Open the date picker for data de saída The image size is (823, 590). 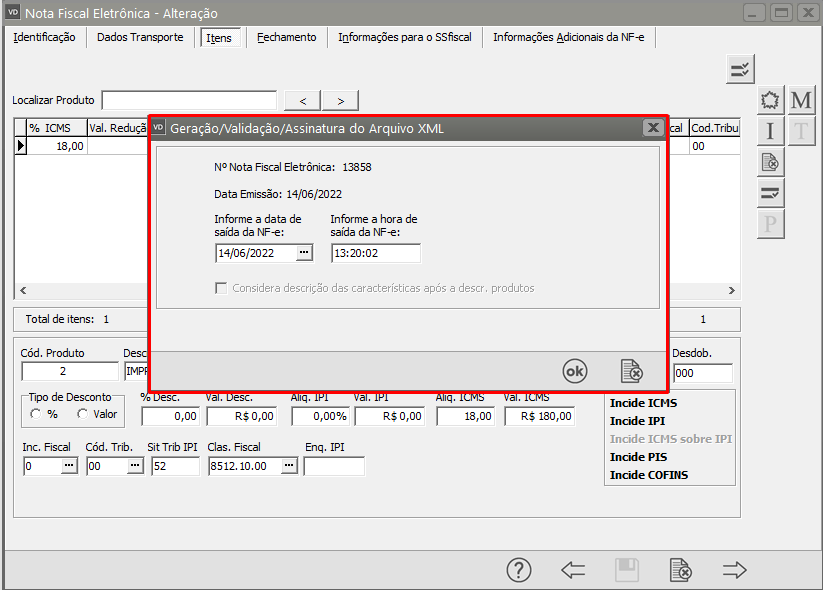coord(304,254)
